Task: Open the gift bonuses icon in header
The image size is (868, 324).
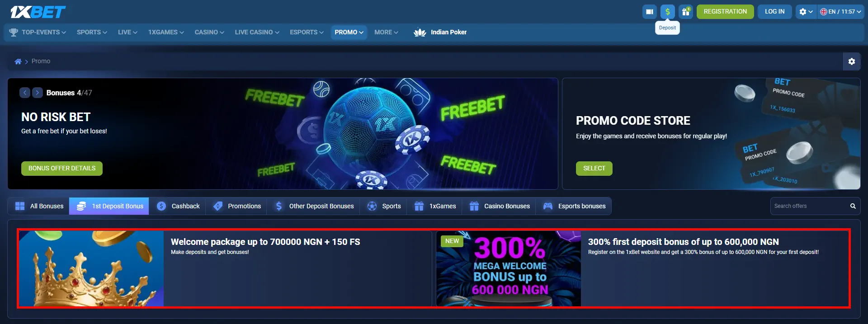Action: [686, 12]
